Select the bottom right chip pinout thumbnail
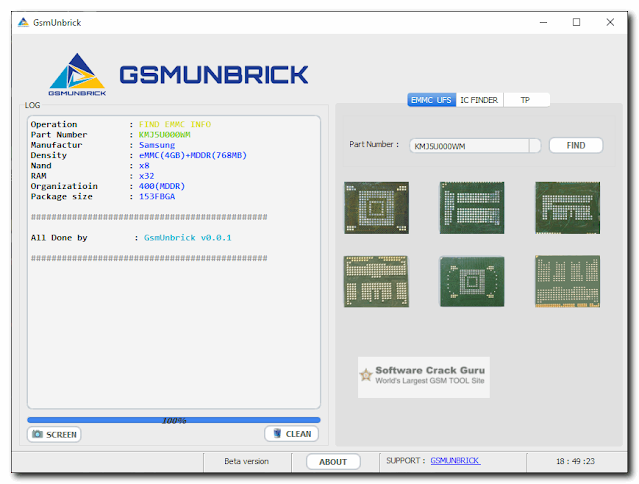Screen dimensions: 639x484 (x=567, y=281)
